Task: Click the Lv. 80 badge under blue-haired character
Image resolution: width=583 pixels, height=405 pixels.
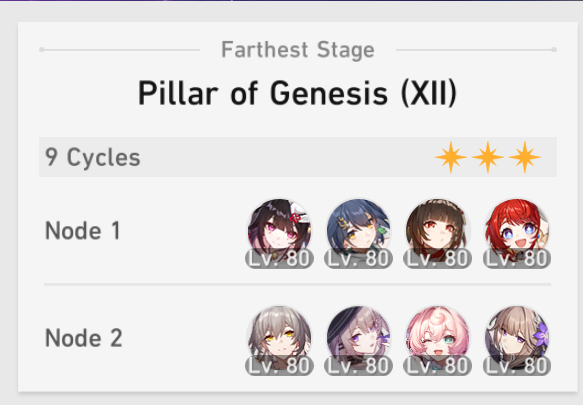Action: point(359,258)
